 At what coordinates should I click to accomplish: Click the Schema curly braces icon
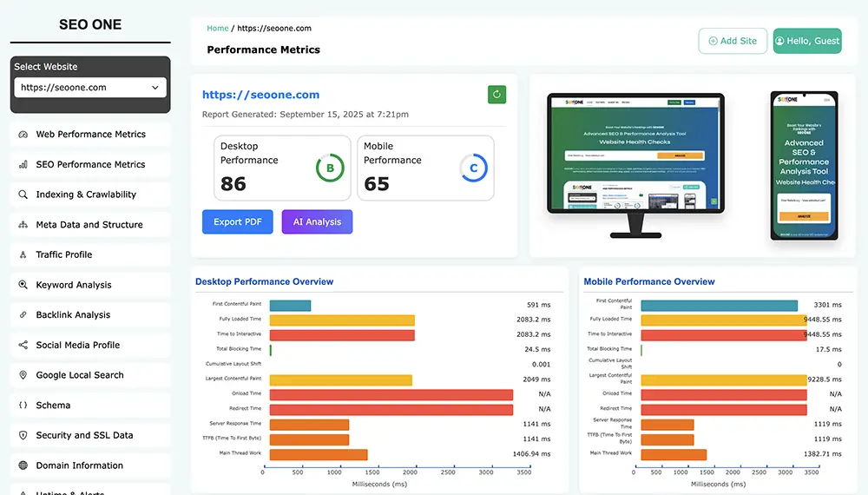(23, 406)
